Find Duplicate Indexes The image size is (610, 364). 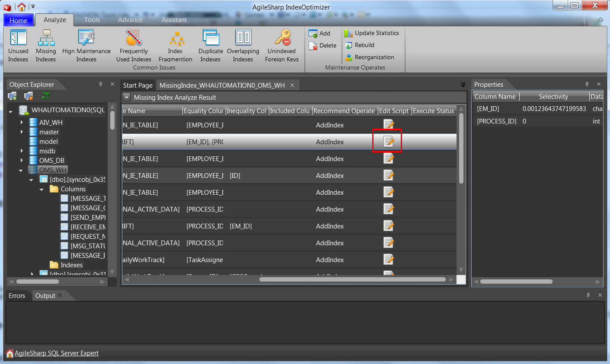pyautogui.click(x=211, y=46)
